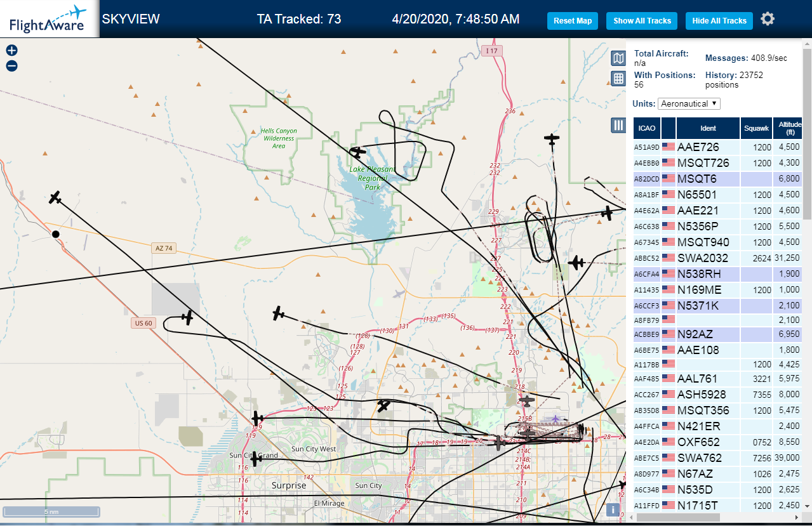Select the MSQT940 aircraft row
Screen dimensions: 812x526
coord(718,242)
